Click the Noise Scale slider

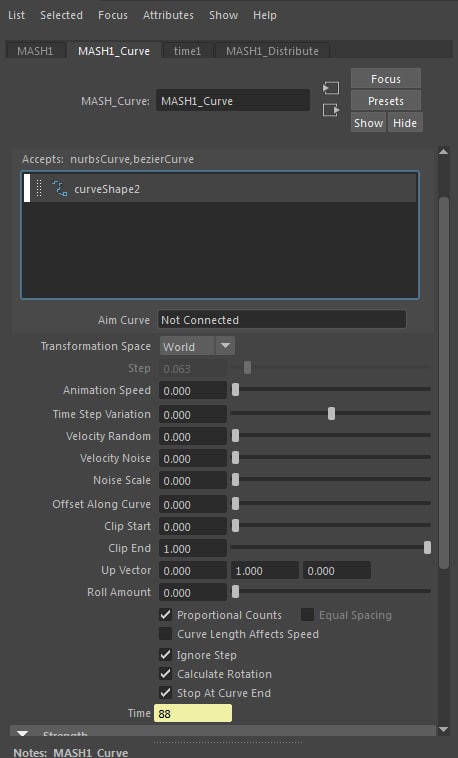pyautogui.click(x=330, y=480)
